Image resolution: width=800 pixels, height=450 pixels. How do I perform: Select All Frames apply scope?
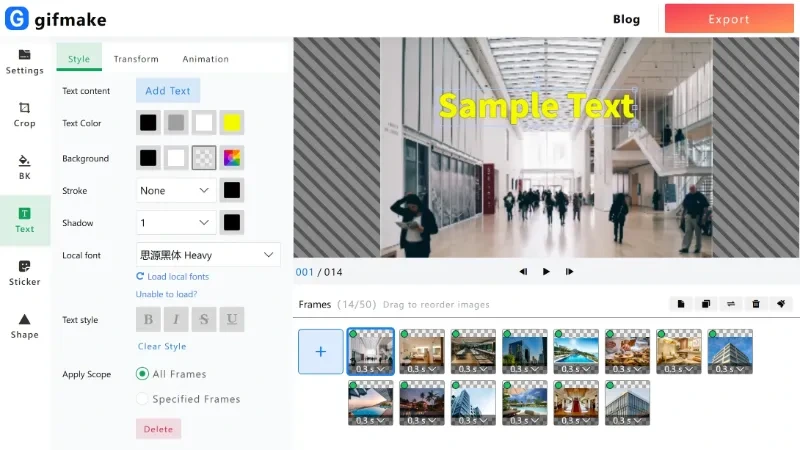[x=142, y=373]
